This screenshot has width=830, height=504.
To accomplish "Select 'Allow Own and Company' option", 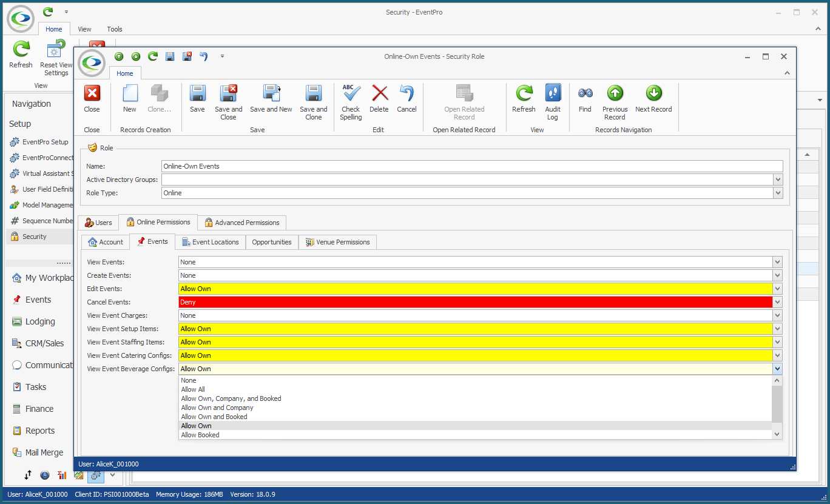I will (476, 408).
